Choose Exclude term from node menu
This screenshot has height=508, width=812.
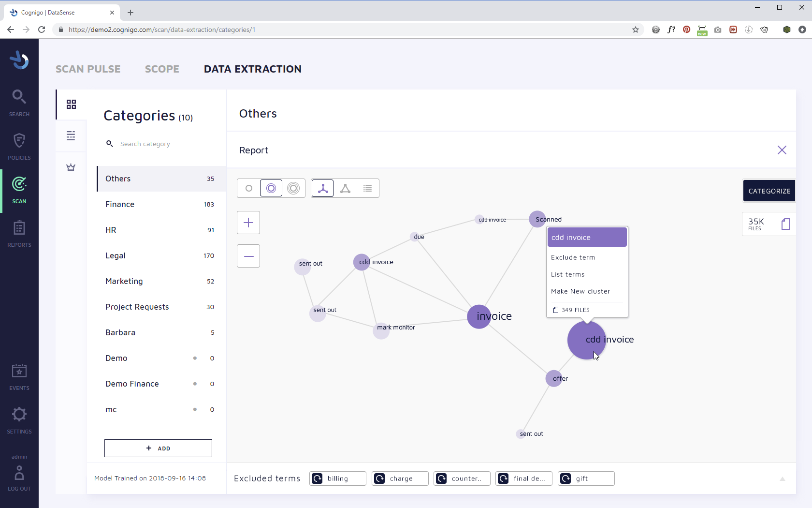(573, 257)
